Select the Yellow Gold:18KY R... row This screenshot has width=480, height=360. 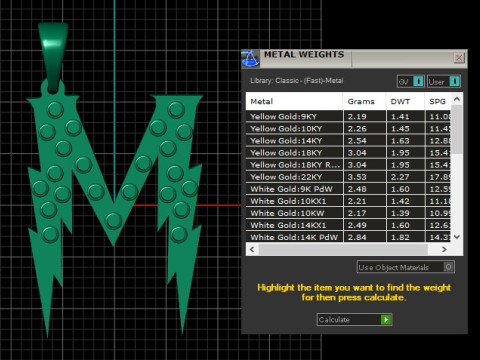(x=348, y=165)
